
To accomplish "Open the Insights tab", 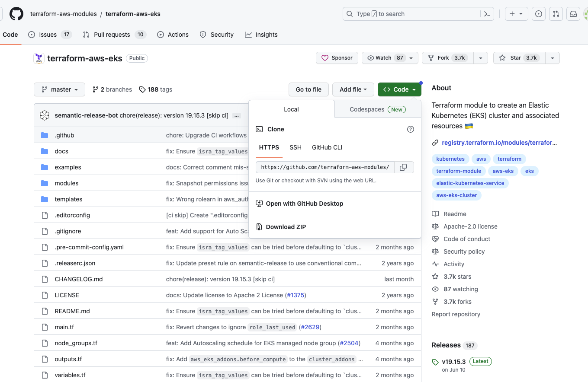I will tap(261, 35).
